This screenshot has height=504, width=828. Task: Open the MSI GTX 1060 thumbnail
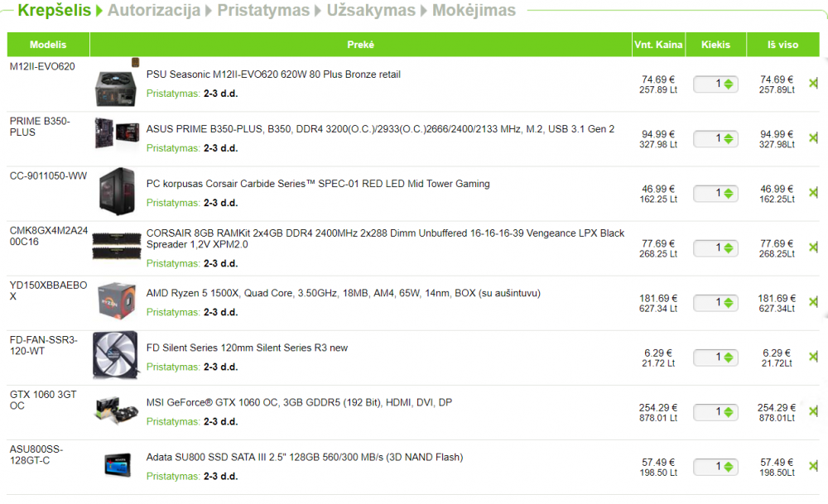(x=117, y=410)
